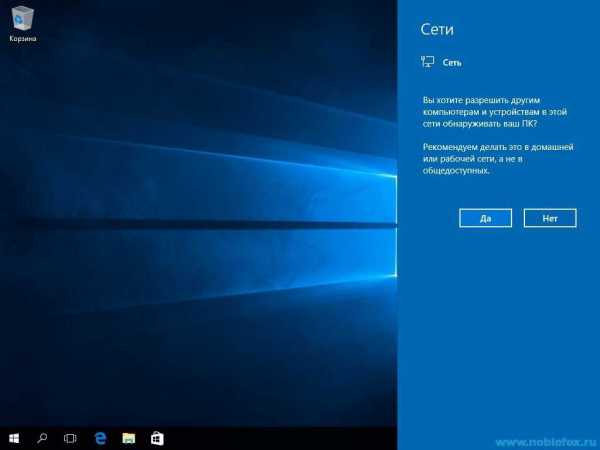Click the Сети panel heading
This screenshot has width=600, height=450.
click(x=437, y=29)
